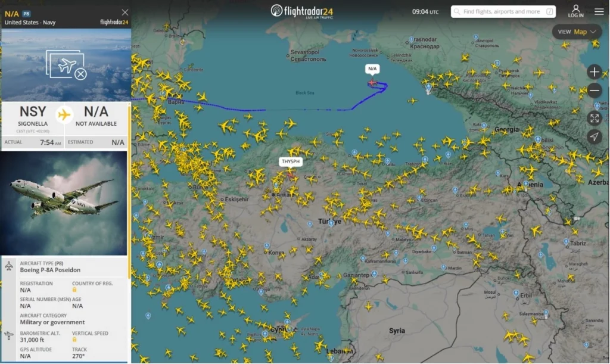Click the Find flights search field
610x364 pixels.
click(500, 11)
